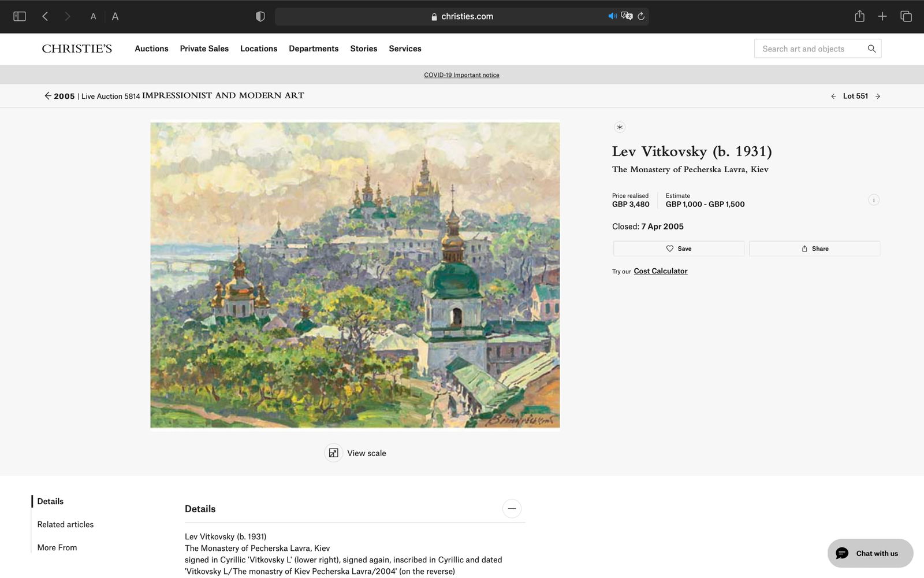Click the privacy shield icon

[260, 16]
